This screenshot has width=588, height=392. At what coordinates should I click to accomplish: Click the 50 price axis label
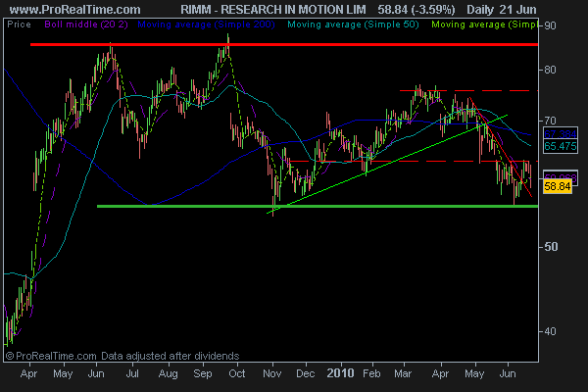click(551, 247)
